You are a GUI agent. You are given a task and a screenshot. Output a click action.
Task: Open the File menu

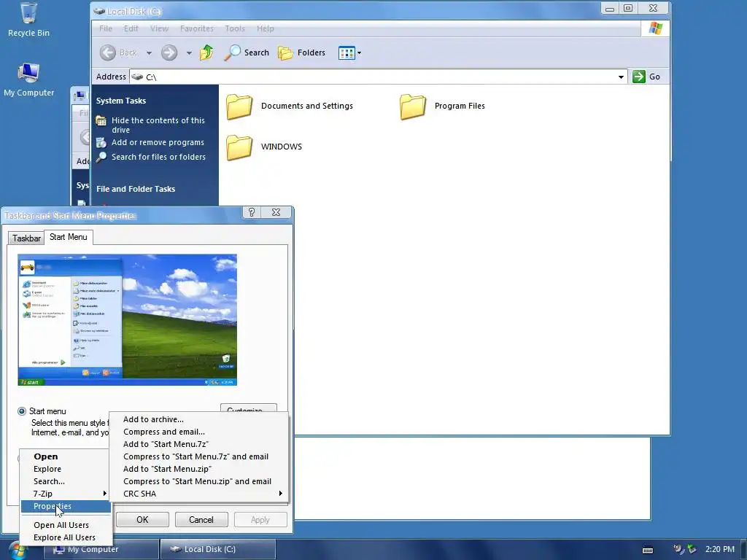(x=106, y=28)
